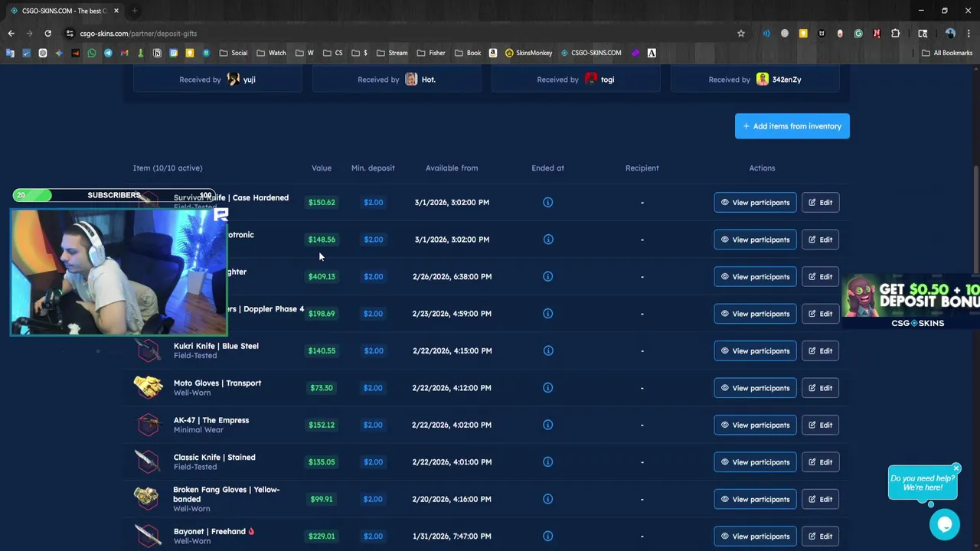This screenshot has width=980, height=551.
Task: Reload the page
Action: [x=47, y=34]
